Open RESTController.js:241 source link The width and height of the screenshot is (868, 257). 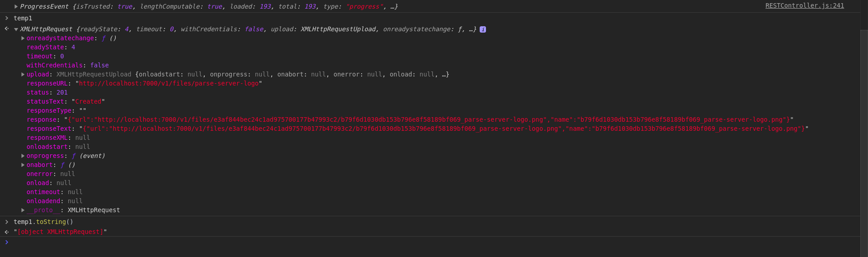[804, 5]
